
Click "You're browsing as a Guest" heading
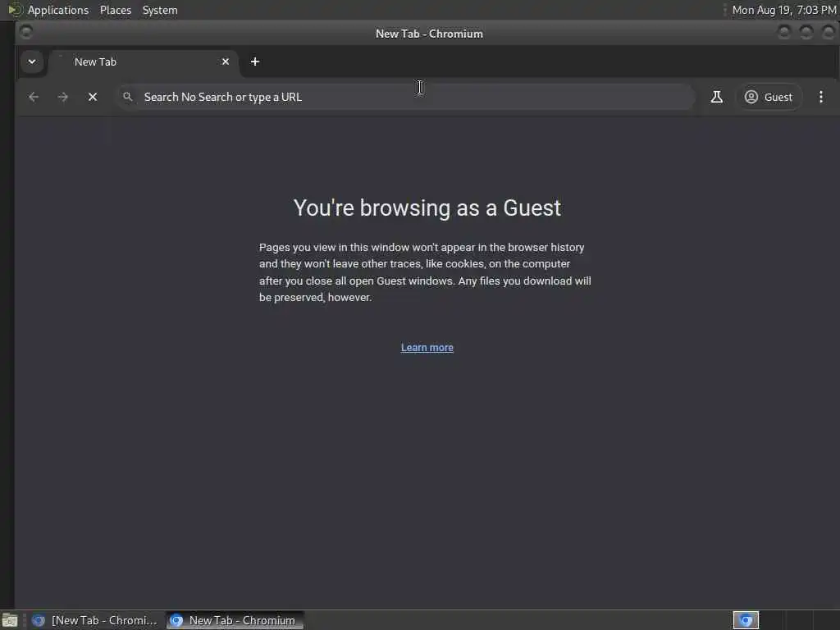pyautogui.click(x=427, y=208)
